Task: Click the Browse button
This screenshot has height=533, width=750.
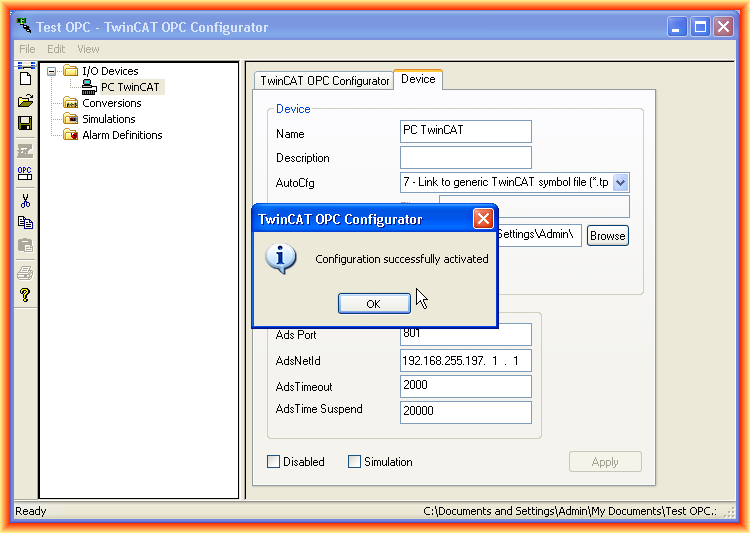Action: [607, 236]
